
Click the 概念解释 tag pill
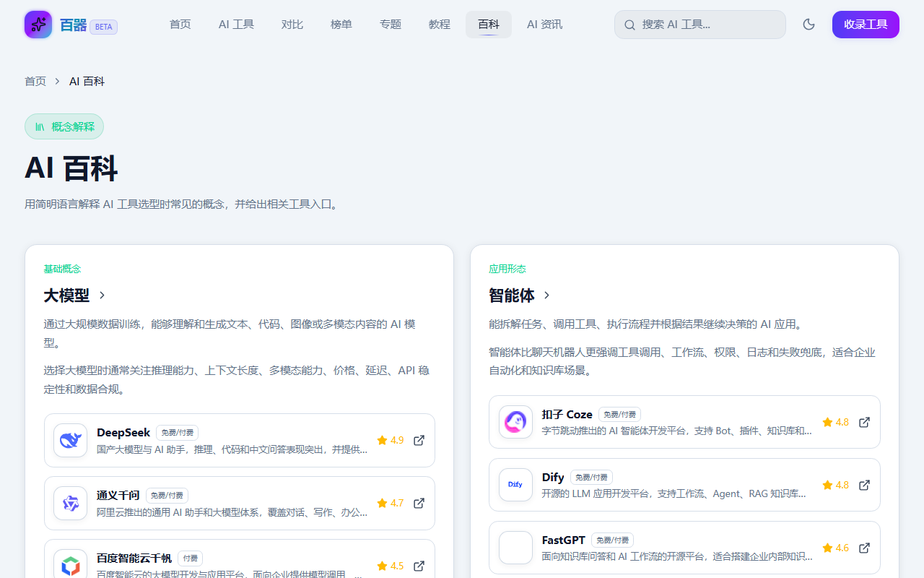(64, 126)
